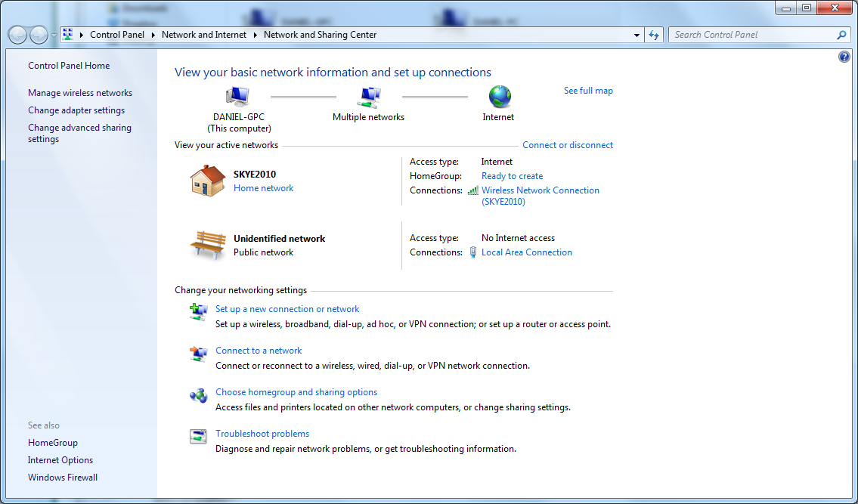
Task: Open the address bar history dropdown arrow
Action: [x=637, y=35]
